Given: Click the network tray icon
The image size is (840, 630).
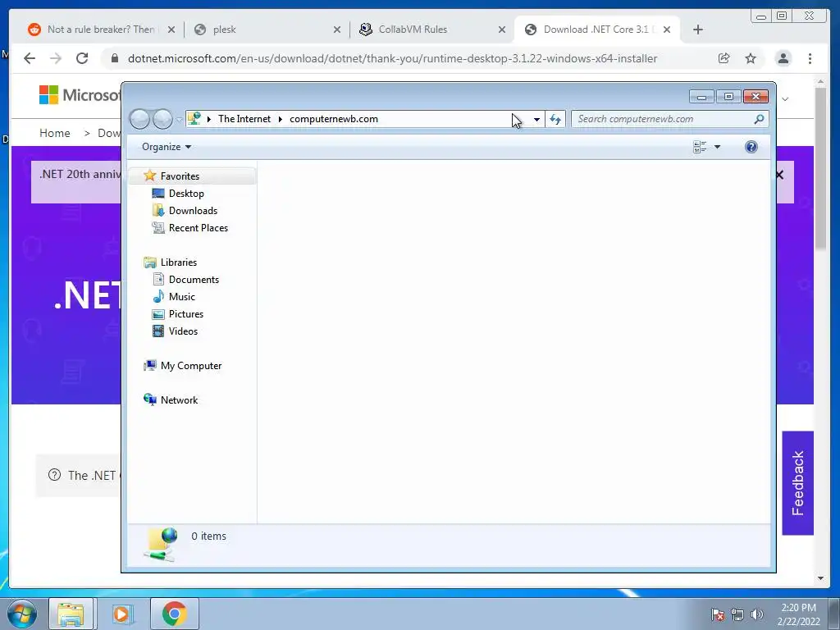Looking at the screenshot, I should click(x=737, y=615).
